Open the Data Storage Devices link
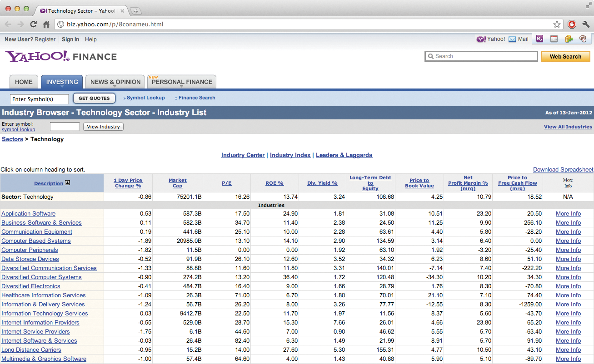 (30, 259)
